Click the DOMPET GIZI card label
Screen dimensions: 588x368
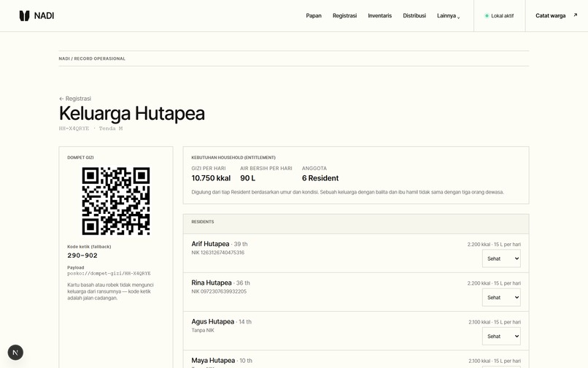click(x=80, y=157)
